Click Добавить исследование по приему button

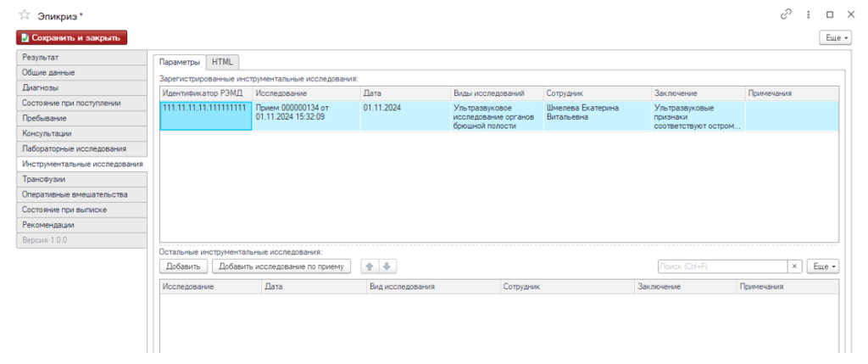281,266
